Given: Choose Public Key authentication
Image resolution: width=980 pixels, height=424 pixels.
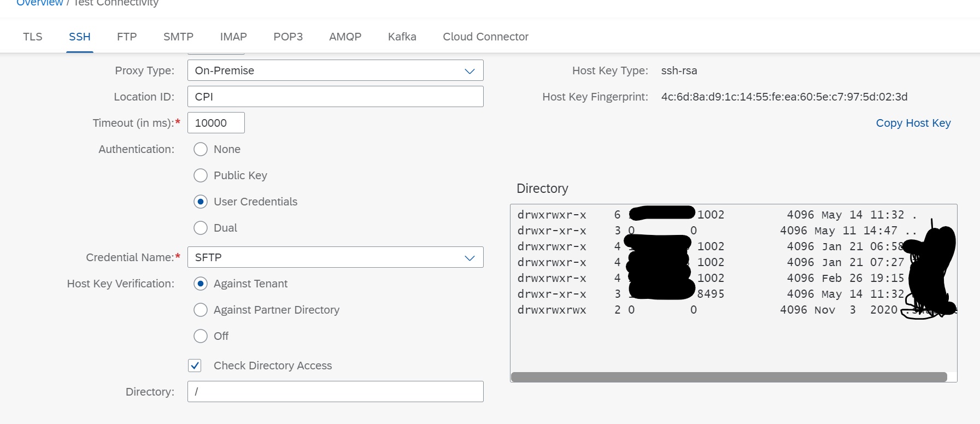Looking at the screenshot, I should click(201, 175).
